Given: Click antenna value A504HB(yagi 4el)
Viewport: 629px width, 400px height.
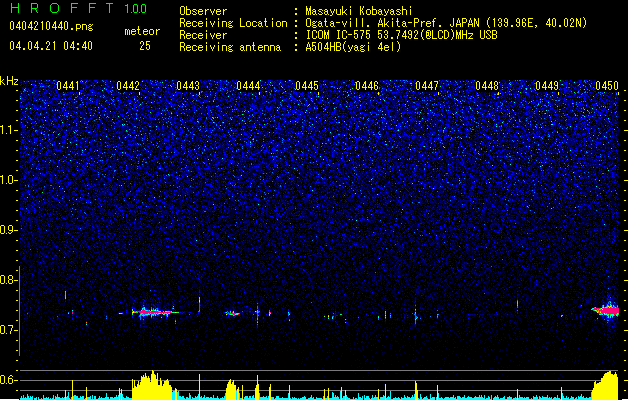Looking at the screenshot, I should pos(353,47).
